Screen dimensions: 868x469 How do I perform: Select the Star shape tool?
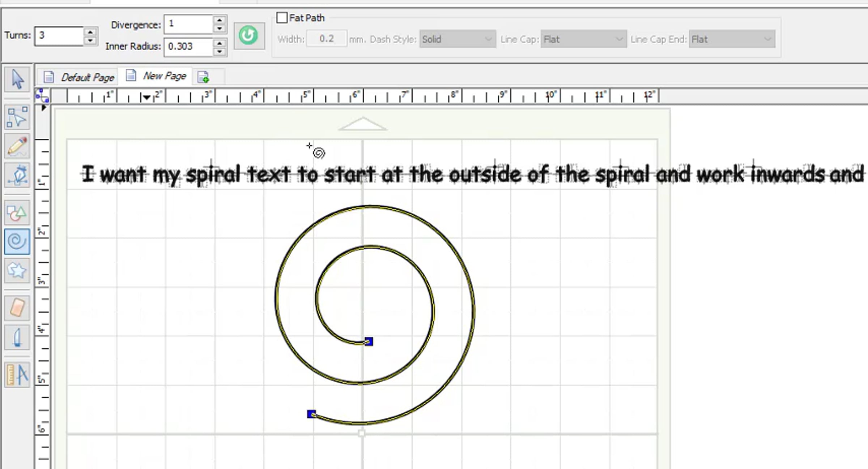coord(17,270)
